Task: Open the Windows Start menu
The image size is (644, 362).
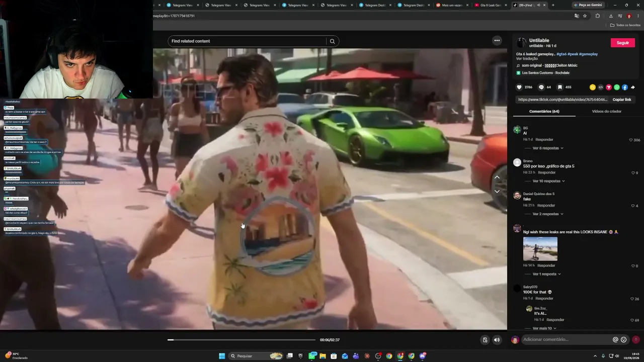Action: tap(222, 356)
